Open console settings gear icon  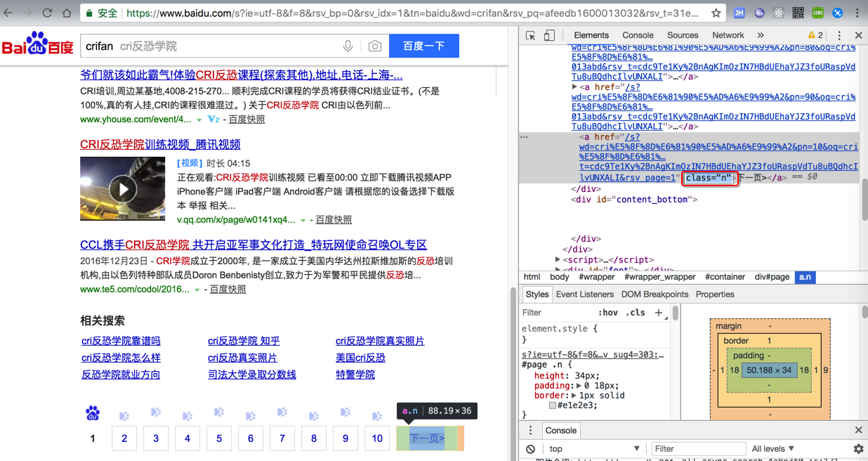point(858,448)
